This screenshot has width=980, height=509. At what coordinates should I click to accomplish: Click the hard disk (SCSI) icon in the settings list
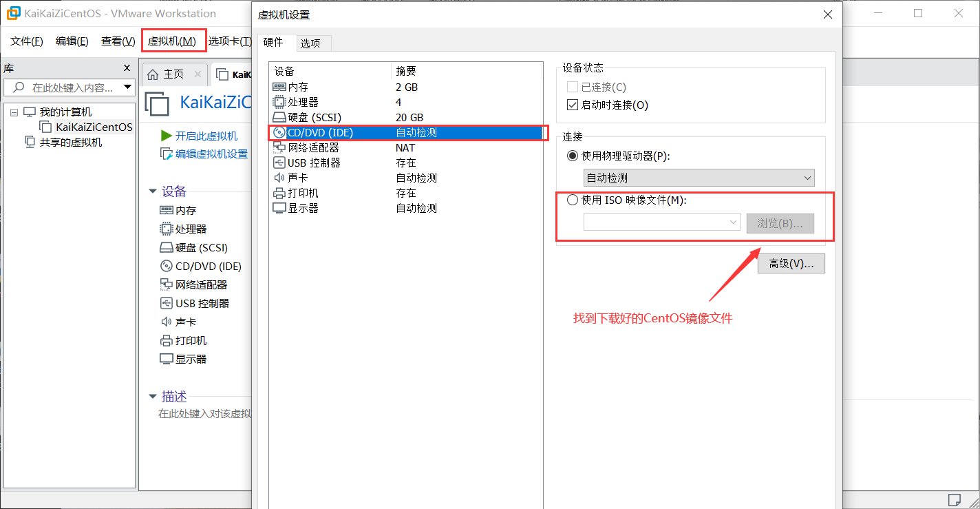tap(279, 118)
